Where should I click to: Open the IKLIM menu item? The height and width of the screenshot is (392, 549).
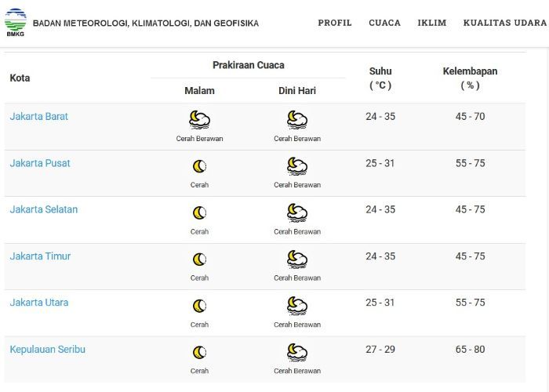point(431,23)
